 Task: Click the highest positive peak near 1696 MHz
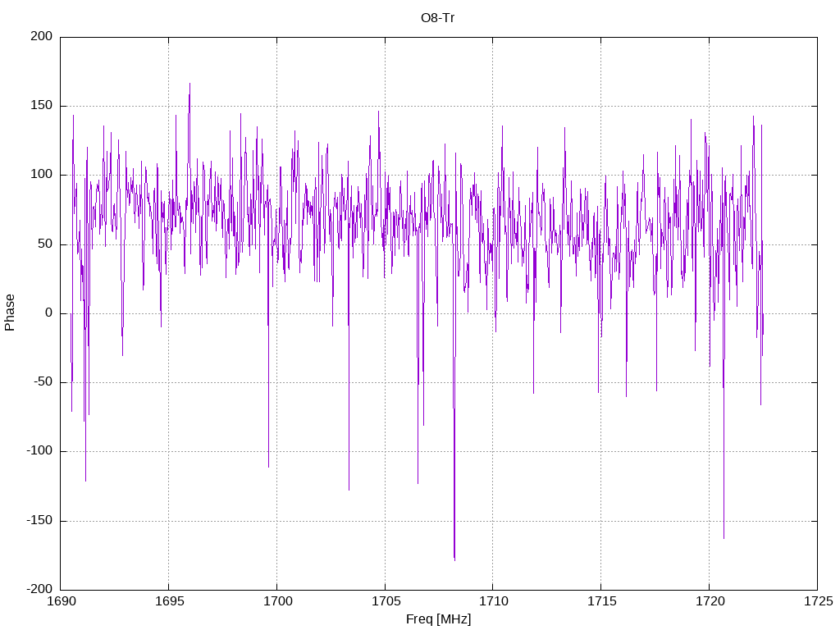click(189, 85)
